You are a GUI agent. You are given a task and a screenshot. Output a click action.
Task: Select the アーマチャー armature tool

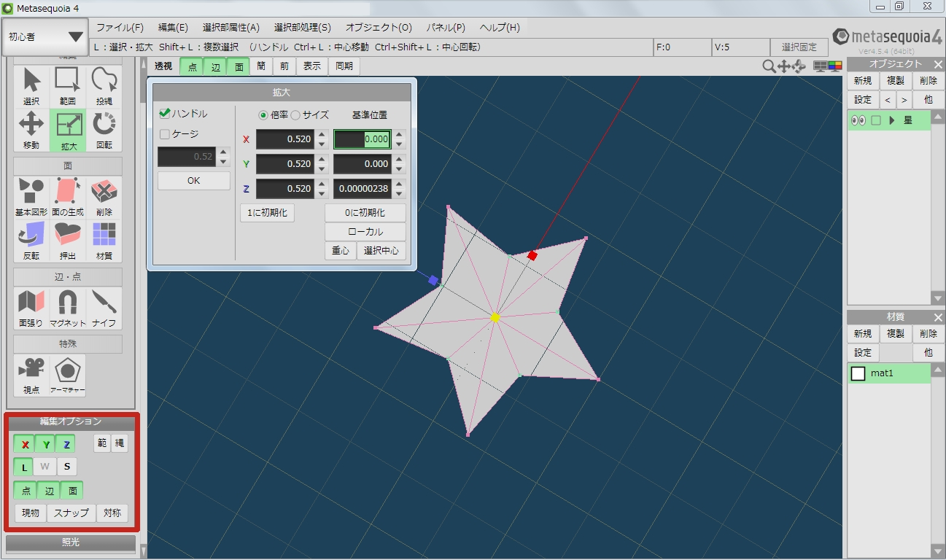68,376
